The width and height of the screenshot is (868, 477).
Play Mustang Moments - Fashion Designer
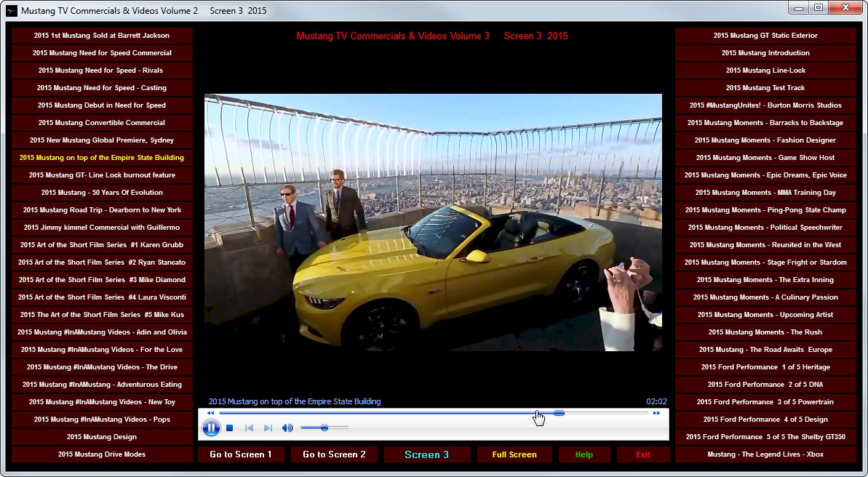(x=765, y=140)
